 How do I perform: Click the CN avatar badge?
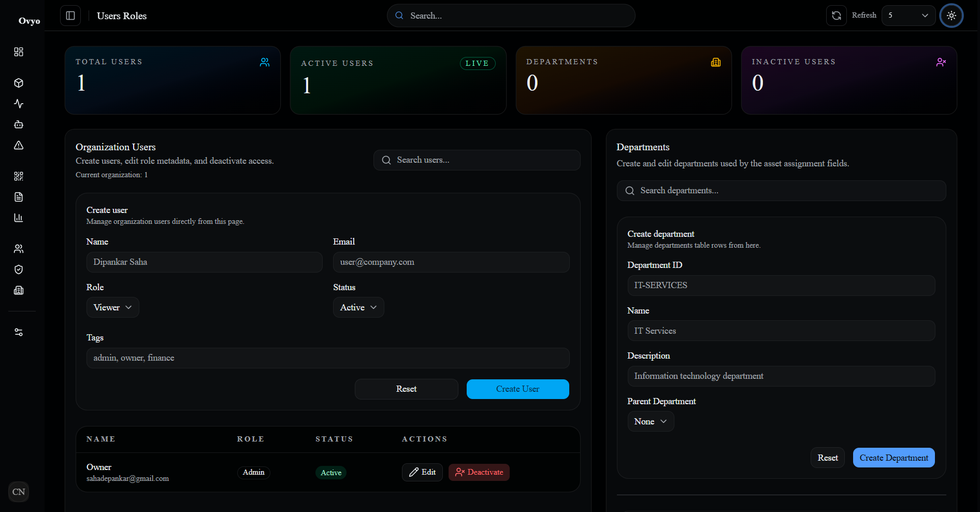(19, 492)
